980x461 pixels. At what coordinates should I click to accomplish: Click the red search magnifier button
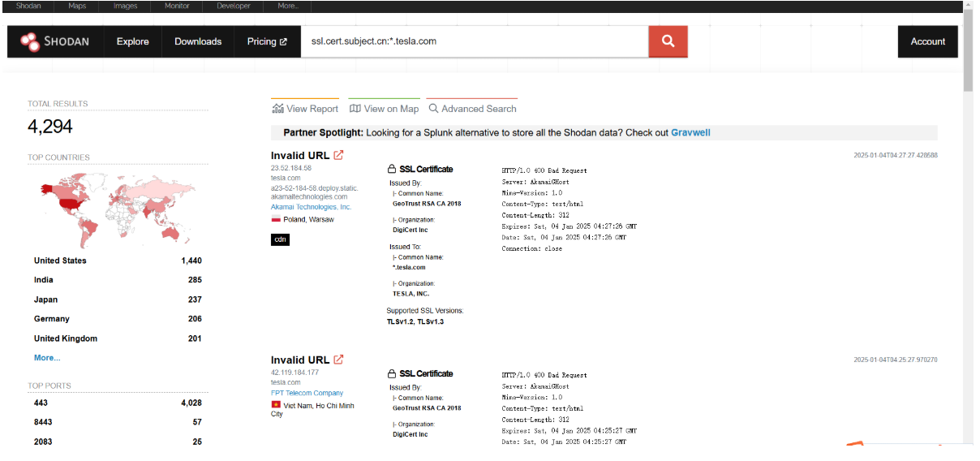[668, 41]
